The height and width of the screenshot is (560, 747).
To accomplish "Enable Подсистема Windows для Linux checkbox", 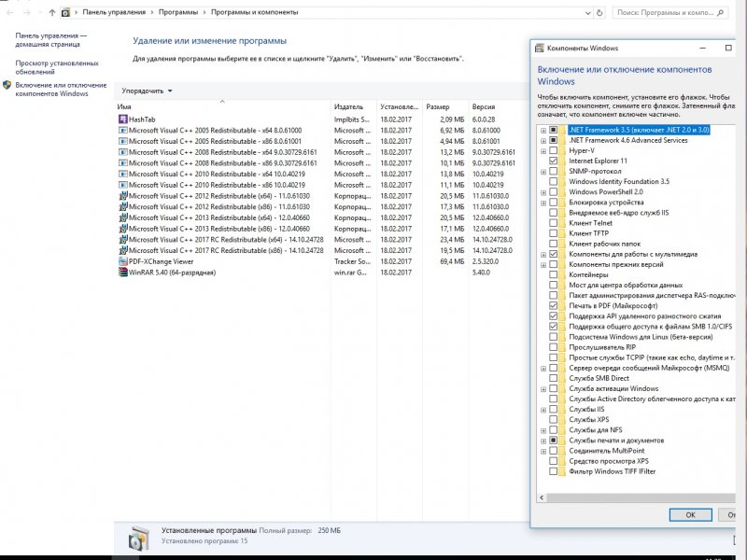I will click(x=553, y=337).
